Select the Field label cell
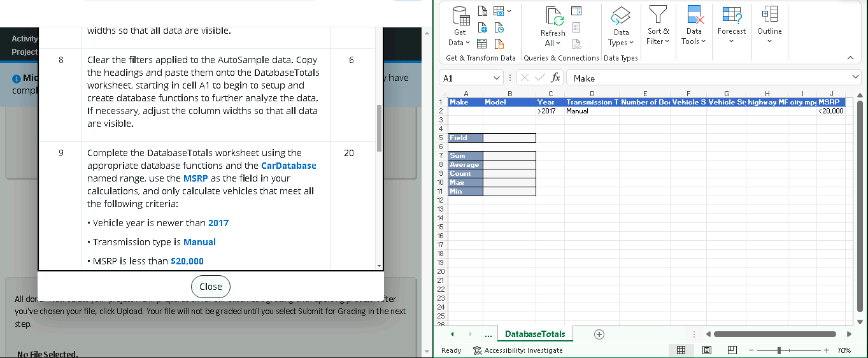 click(466, 138)
